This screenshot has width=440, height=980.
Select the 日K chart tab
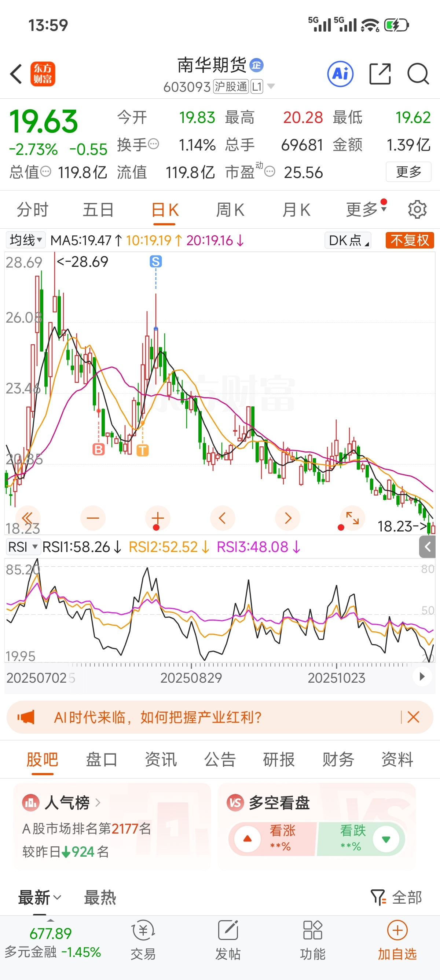(165, 210)
